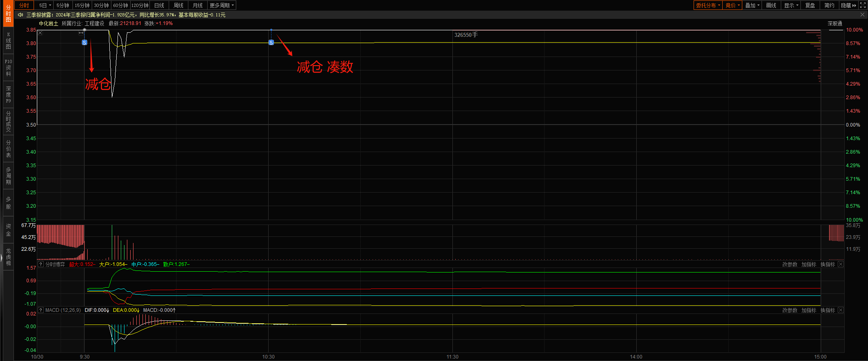Screen dimensions: 868x361
Task: Expand the 更多周期 dropdown
Action: click(x=222, y=5)
